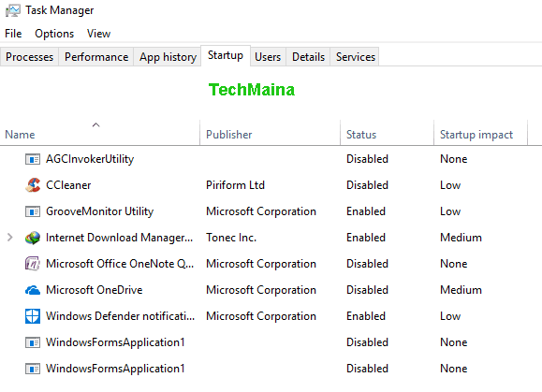Switch to the Users tab
The height and width of the screenshot is (392, 542).
point(268,57)
